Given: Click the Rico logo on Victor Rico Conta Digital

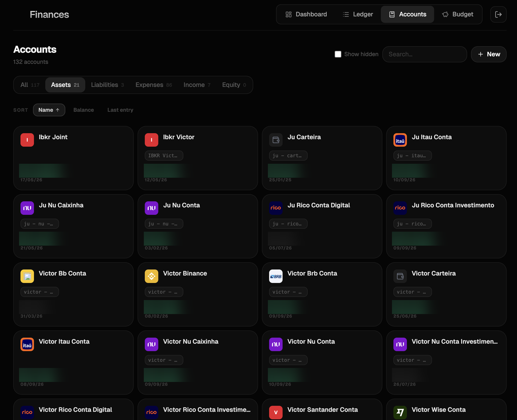Looking at the screenshot, I should tap(27, 413).
